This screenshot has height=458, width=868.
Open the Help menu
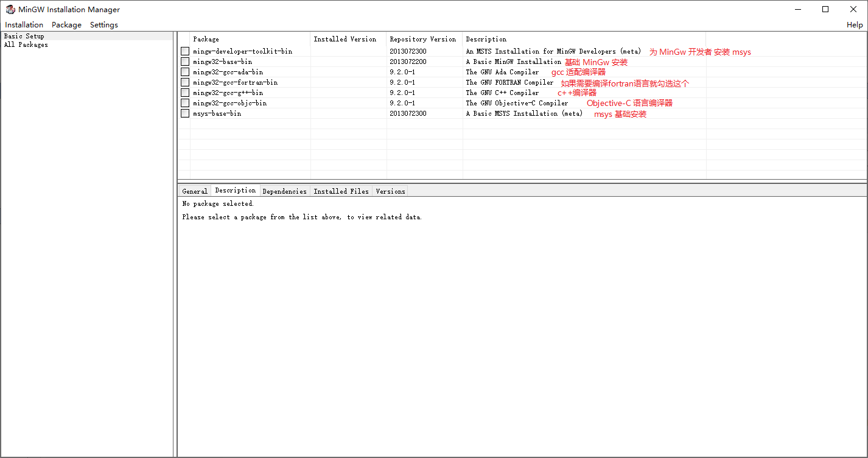(855, 25)
